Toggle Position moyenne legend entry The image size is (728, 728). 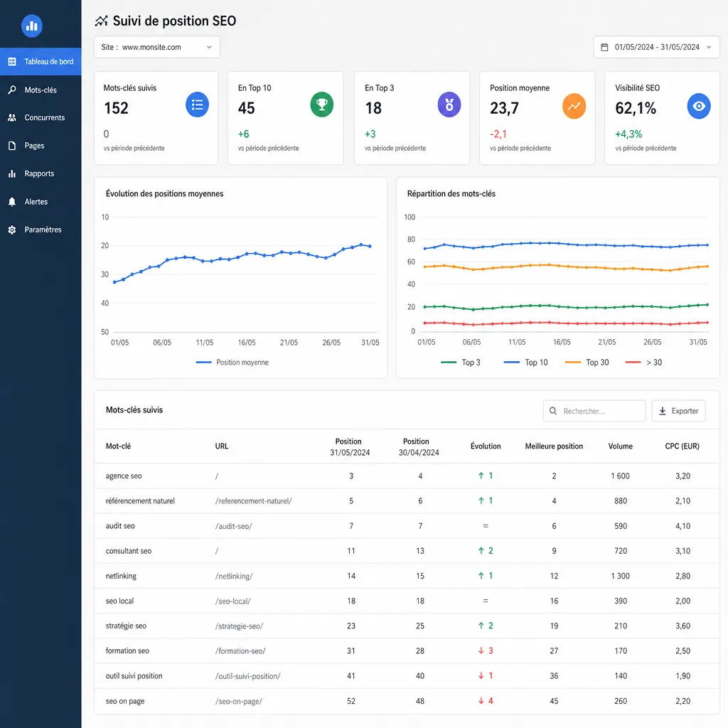pyautogui.click(x=232, y=362)
